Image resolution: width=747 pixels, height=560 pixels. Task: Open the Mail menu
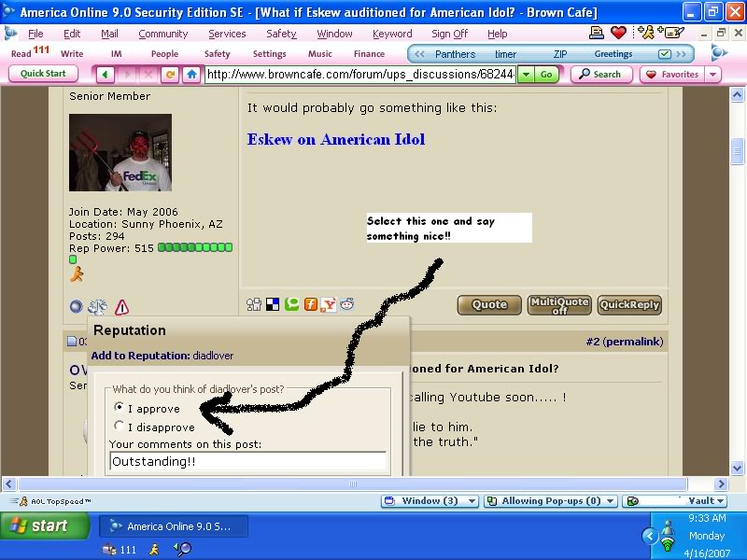(x=109, y=34)
